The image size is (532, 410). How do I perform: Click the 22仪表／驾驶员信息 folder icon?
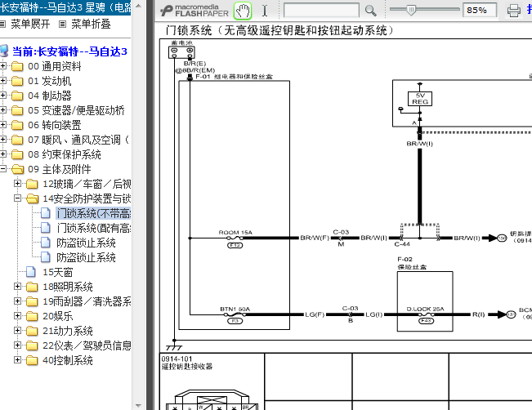(x=32, y=345)
